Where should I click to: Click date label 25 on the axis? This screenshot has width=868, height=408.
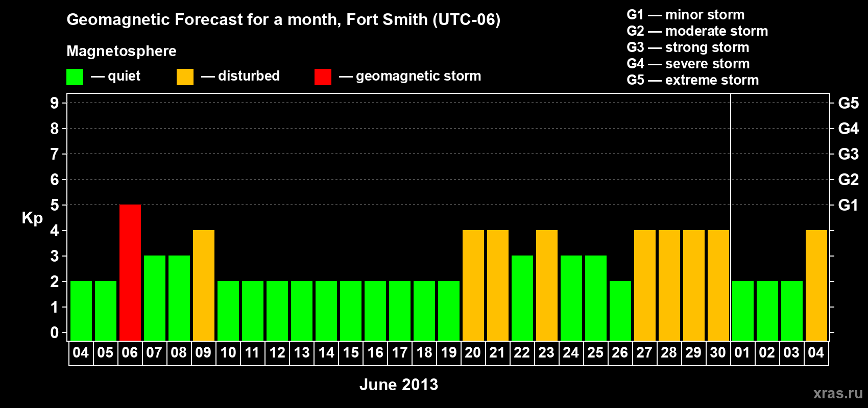pyautogui.click(x=595, y=352)
